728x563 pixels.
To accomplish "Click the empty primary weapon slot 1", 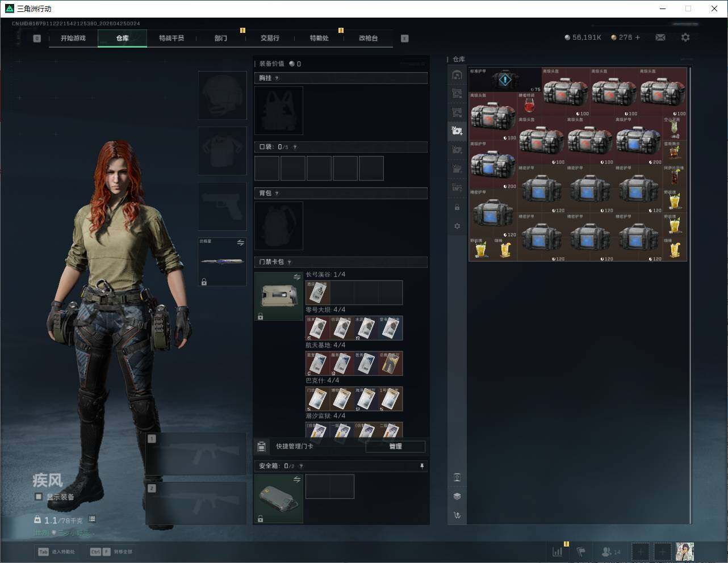I will click(196, 455).
